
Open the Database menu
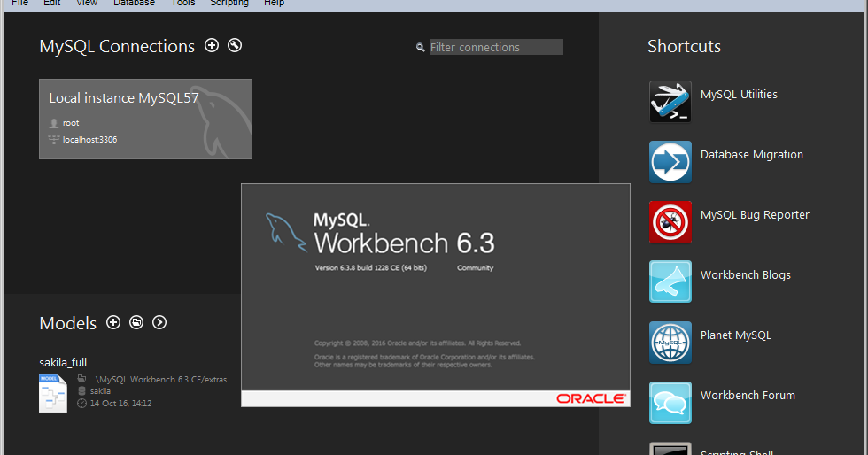(134, 3)
